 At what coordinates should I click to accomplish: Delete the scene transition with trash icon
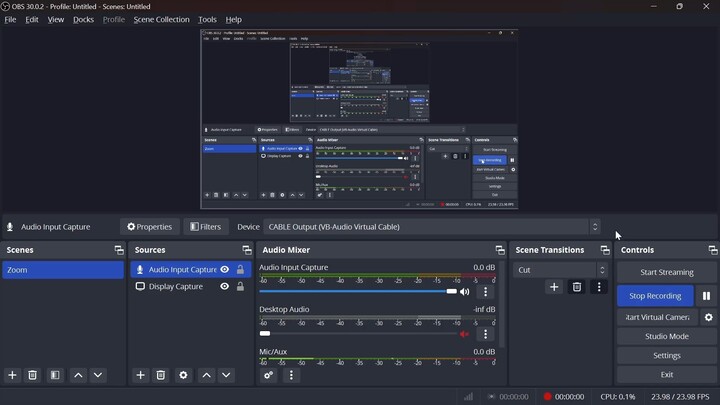576,287
